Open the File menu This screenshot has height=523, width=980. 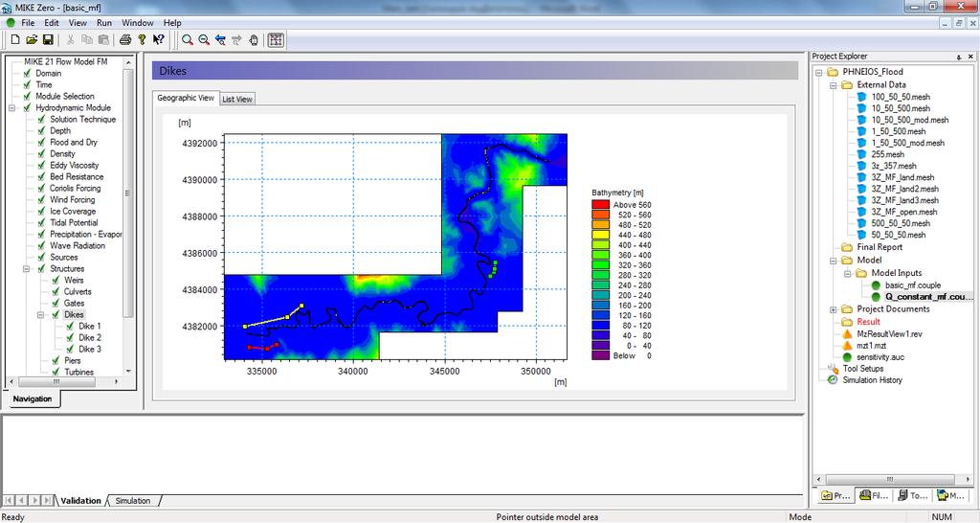[28, 23]
